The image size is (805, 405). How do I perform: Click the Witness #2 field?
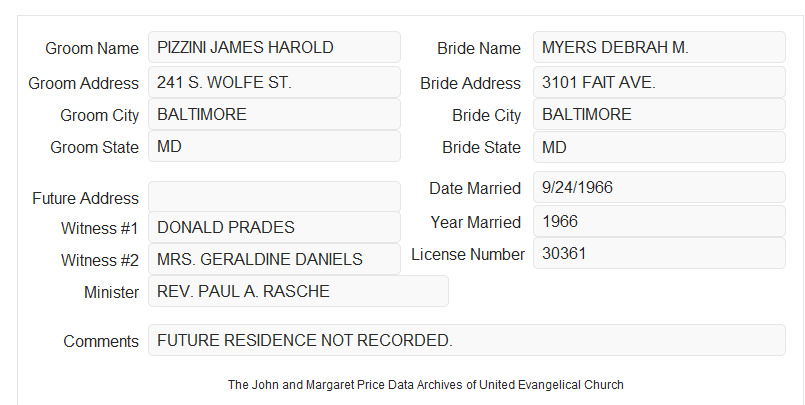274,259
